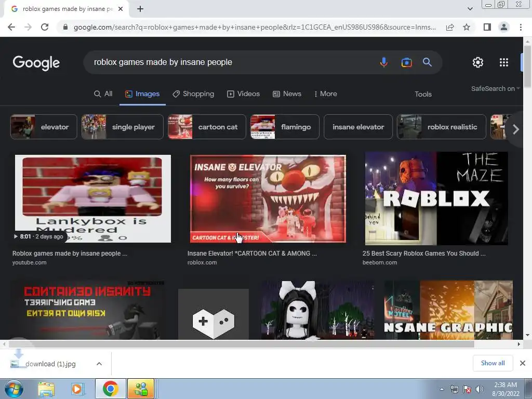Show hidden system tray icons
Screen dimensions: 532x399
point(442,389)
